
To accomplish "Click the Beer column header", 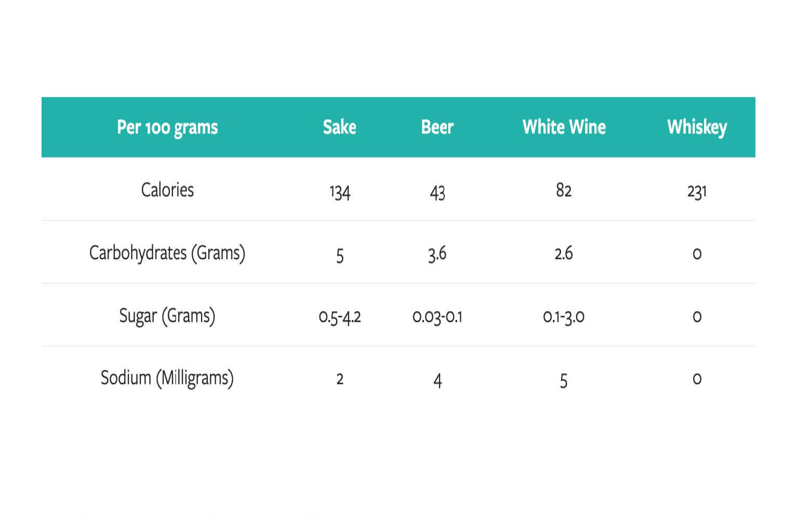I will coord(437,127).
